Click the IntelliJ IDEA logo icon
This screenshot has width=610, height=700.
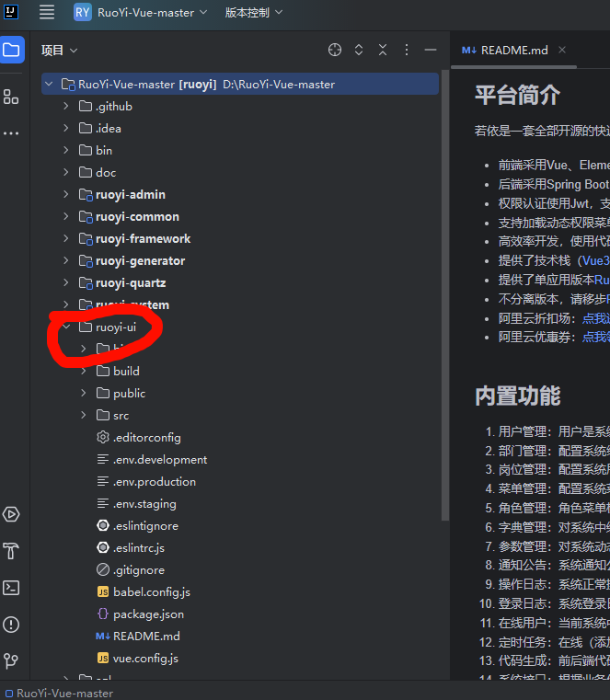pyautogui.click(x=11, y=12)
